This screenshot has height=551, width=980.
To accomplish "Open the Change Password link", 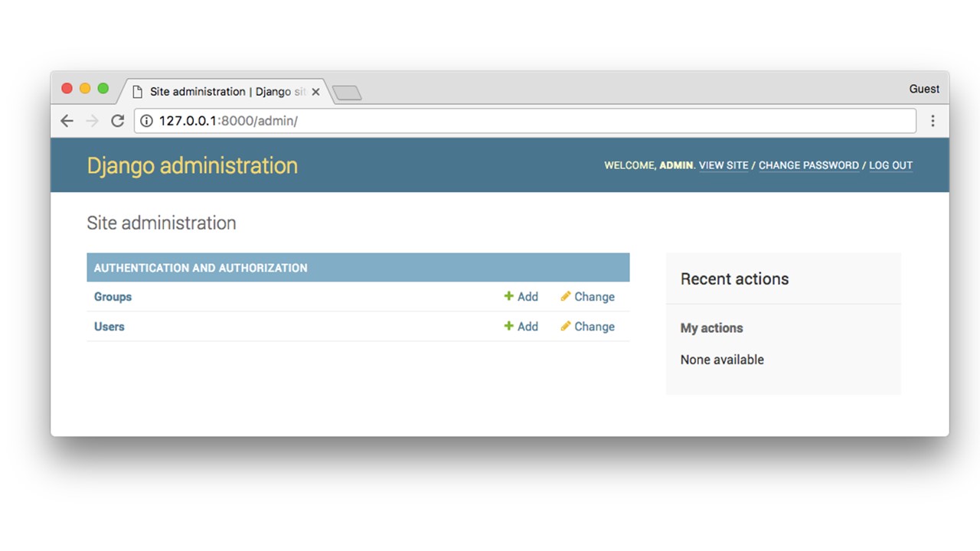I will pos(808,165).
